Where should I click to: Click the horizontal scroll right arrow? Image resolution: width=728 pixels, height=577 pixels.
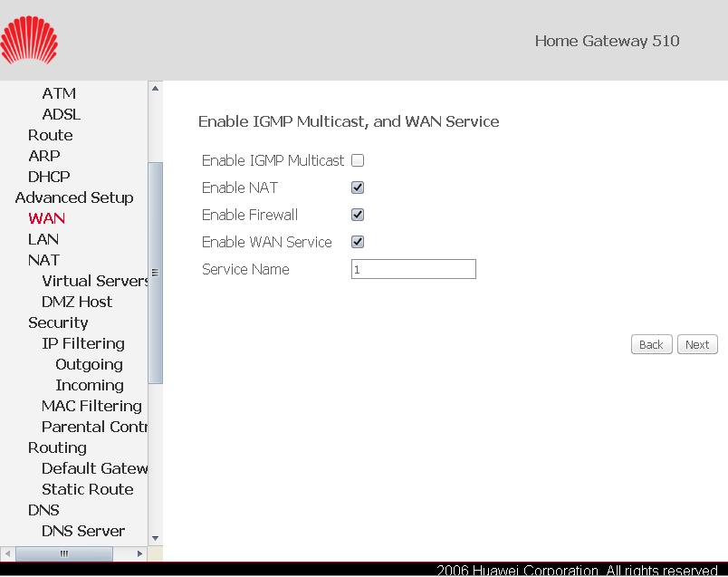click(139, 553)
